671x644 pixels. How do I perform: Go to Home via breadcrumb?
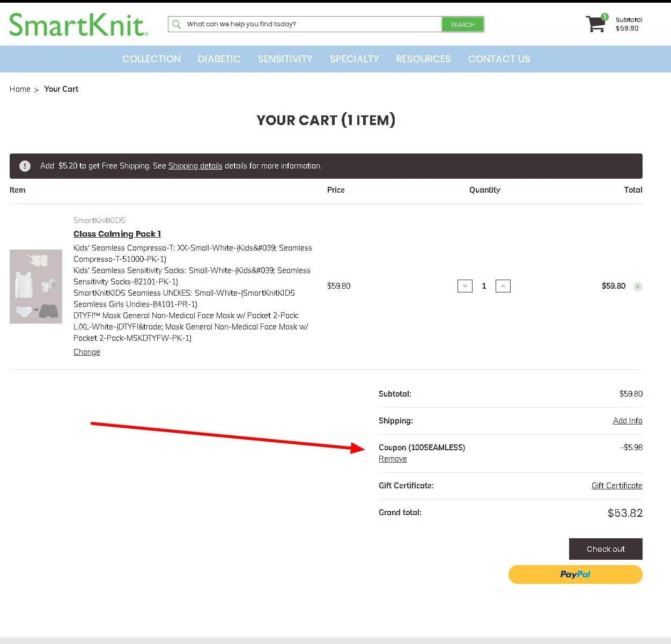click(20, 89)
